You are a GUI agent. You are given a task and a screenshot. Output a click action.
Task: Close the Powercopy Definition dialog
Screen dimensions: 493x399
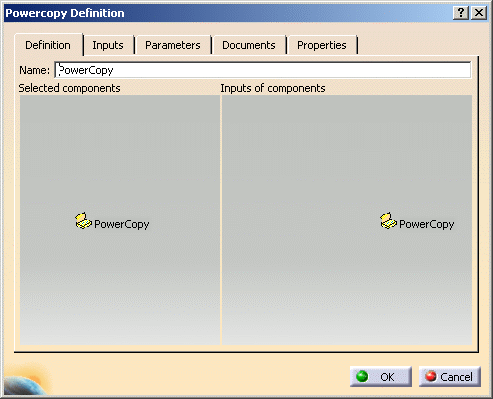click(479, 13)
